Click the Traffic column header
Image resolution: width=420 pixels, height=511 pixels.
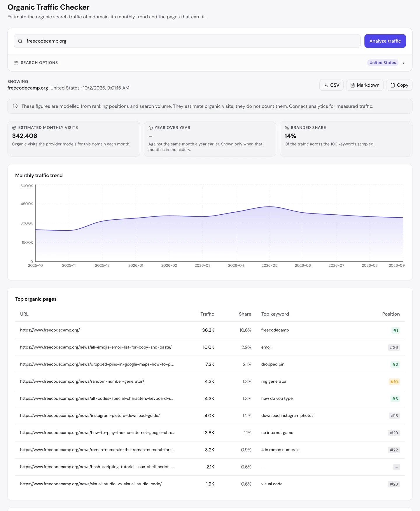[x=207, y=314]
